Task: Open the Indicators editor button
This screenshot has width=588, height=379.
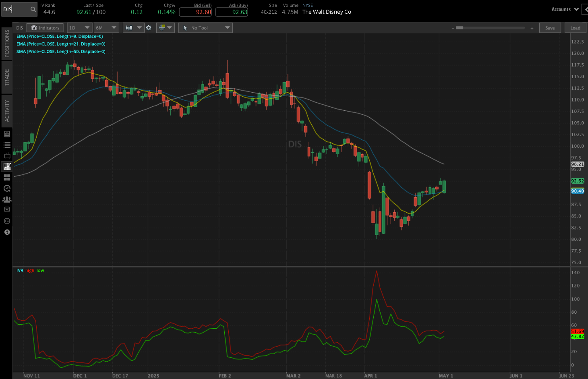Action: [x=45, y=27]
